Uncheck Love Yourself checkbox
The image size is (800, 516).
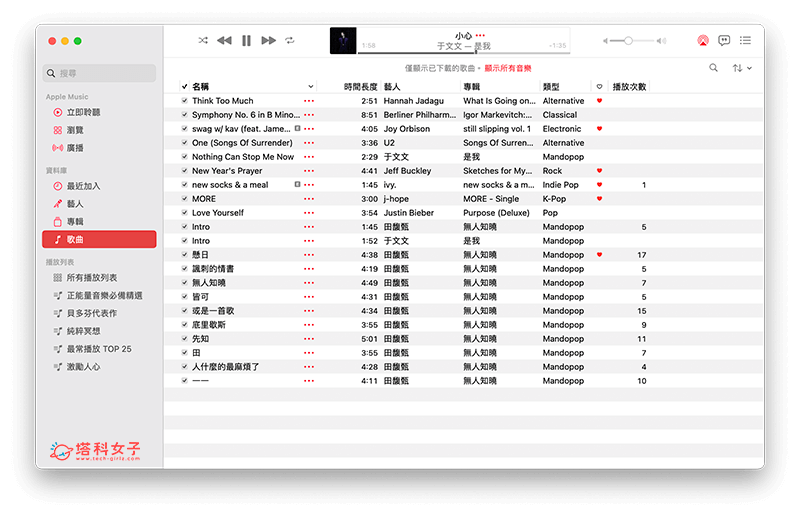[185, 213]
